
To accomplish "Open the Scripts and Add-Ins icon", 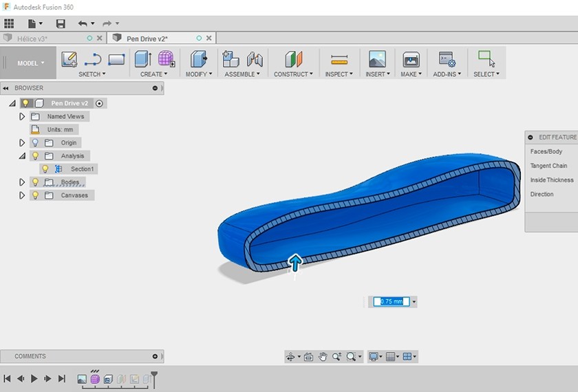I will click(447, 59).
